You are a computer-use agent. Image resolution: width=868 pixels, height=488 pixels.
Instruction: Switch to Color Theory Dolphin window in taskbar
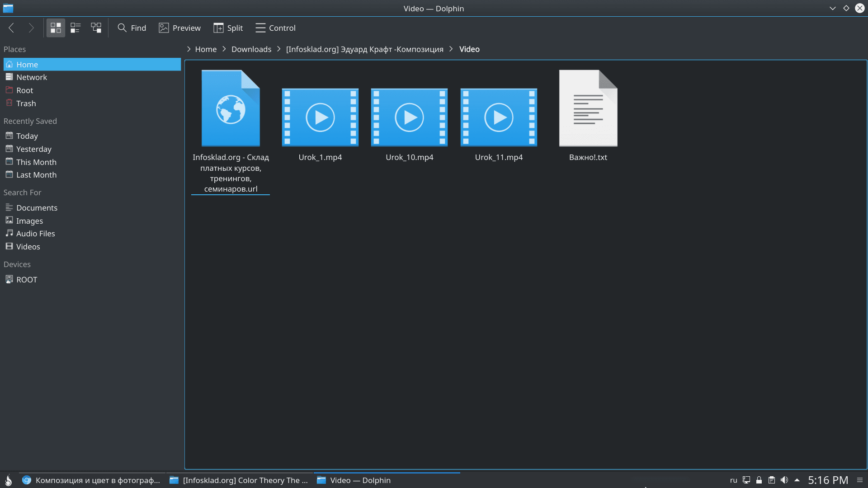[240, 480]
